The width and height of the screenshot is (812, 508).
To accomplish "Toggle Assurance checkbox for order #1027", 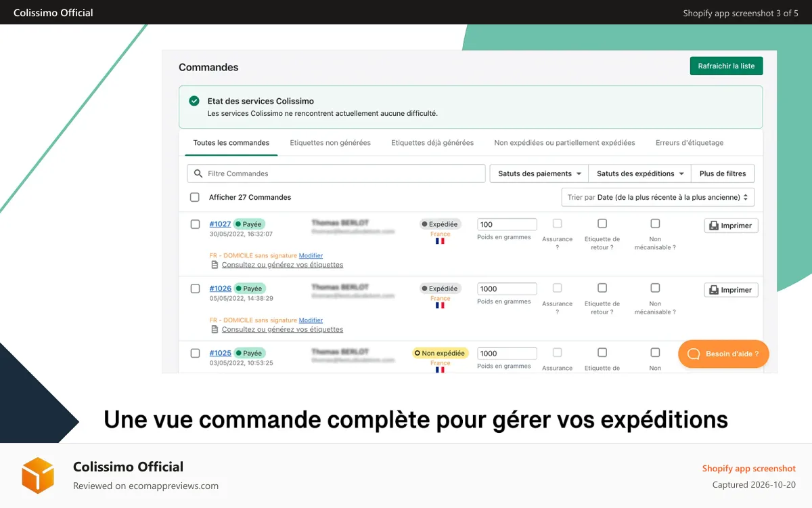I will click(558, 224).
